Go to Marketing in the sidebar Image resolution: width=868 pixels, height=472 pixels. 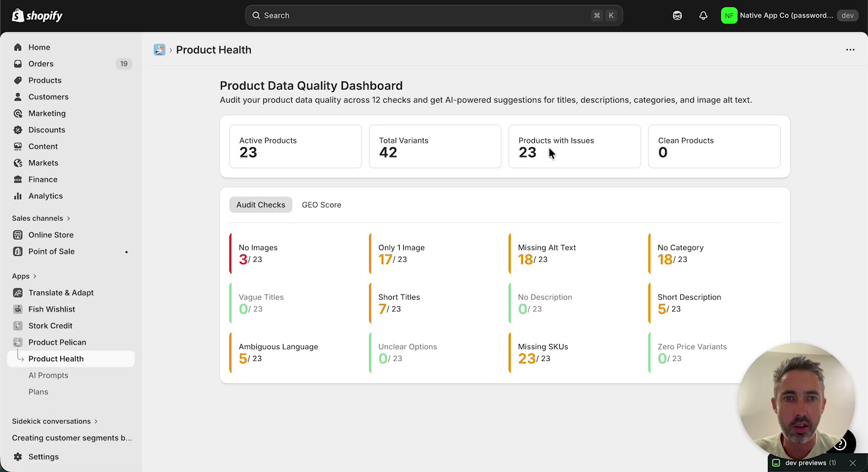coord(47,113)
